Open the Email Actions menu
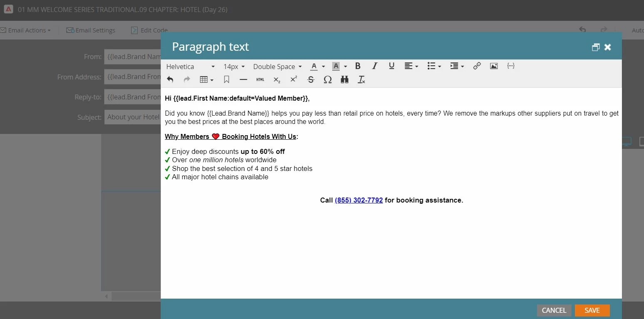 pyautogui.click(x=25, y=30)
